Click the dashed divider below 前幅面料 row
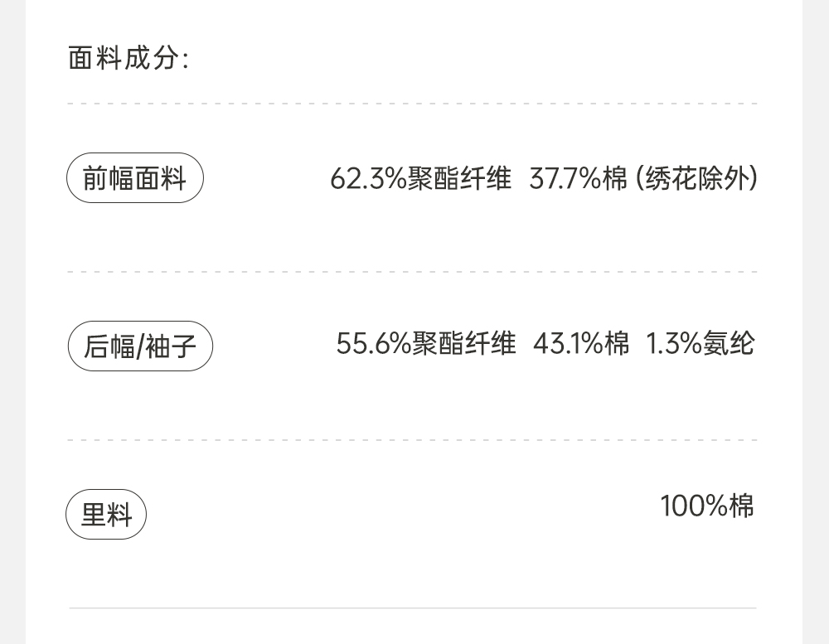The image size is (829, 644). (413, 272)
